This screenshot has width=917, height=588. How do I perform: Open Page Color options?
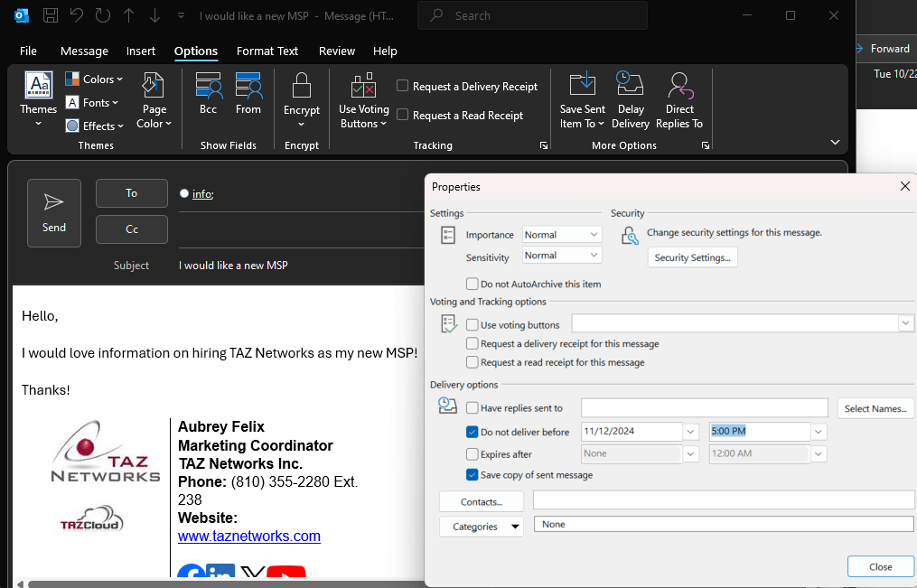point(154,100)
